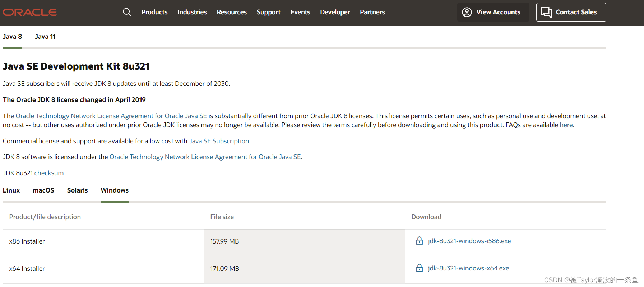Select the Linux platform tab

coord(11,190)
